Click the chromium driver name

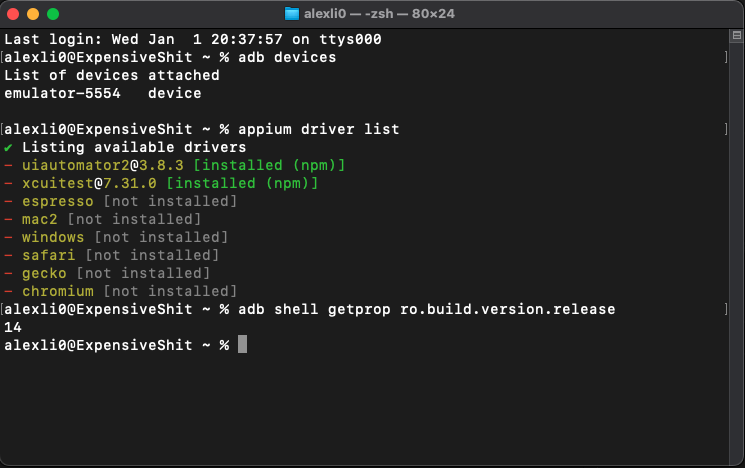(58, 291)
